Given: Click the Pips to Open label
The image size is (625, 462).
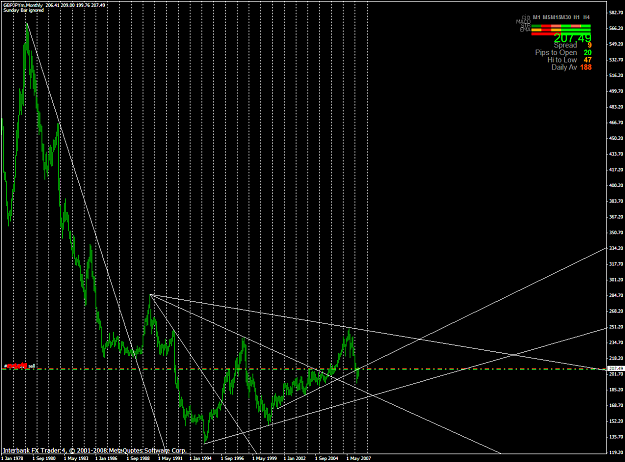Looking at the screenshot, I should 556,53.
